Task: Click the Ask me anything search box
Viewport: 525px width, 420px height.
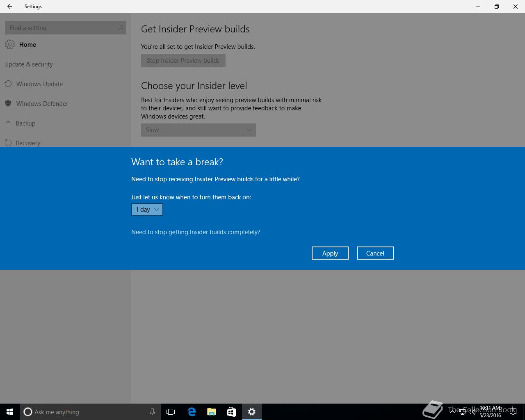Action: pyautogui.click(x=90, y=412)
